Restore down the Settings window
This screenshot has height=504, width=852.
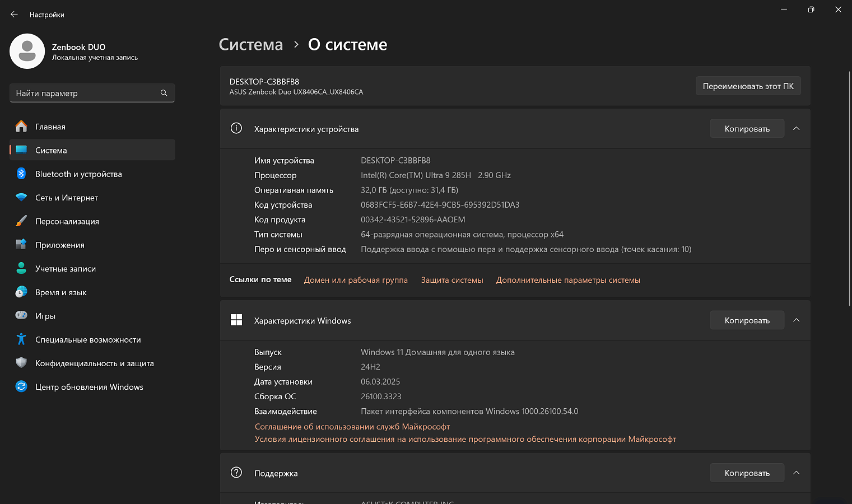(x=811, y=10)
